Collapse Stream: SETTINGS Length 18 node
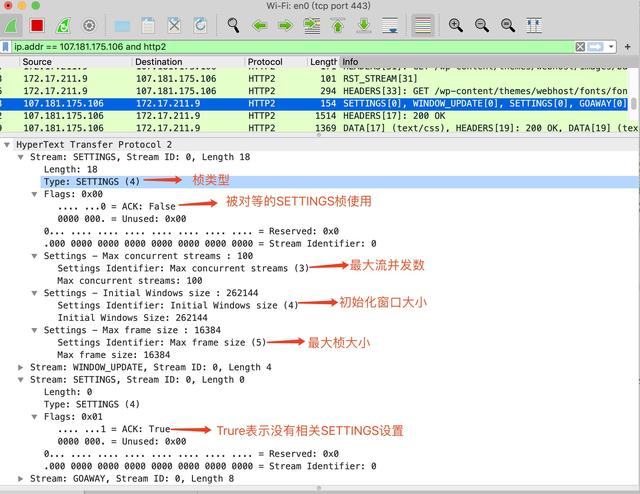Image resolution: width=640 pixels, height=494 pixels. pos(20,157)
